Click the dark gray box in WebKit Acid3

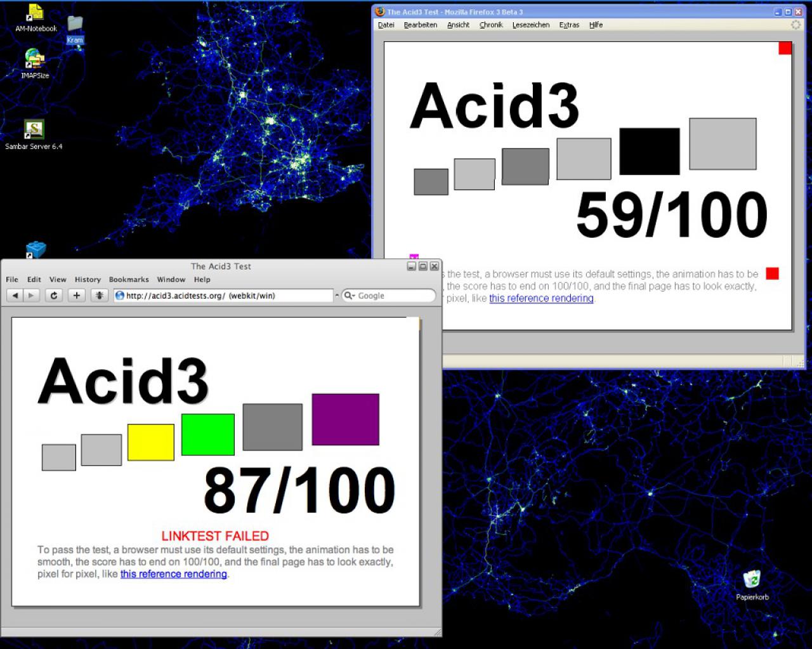(x=273, y=427)
